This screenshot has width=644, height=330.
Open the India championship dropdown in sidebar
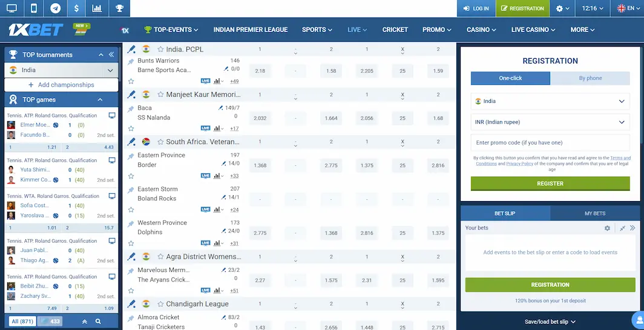point(61,70)
